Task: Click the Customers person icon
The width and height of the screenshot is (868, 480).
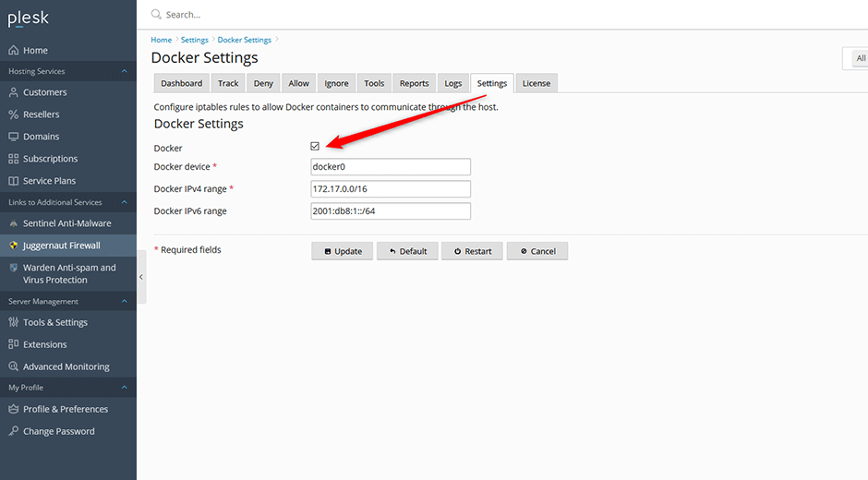Action: coord(13,92)
